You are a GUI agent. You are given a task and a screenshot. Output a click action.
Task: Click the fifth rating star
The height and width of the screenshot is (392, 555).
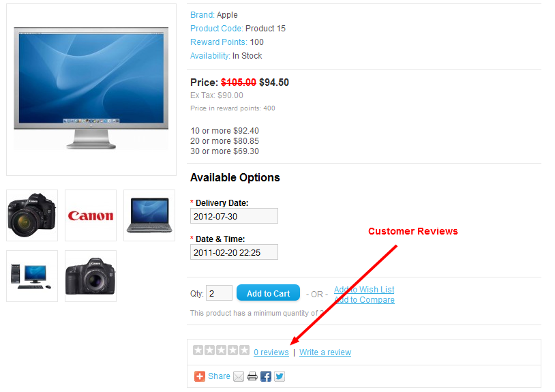coord(244,350)
